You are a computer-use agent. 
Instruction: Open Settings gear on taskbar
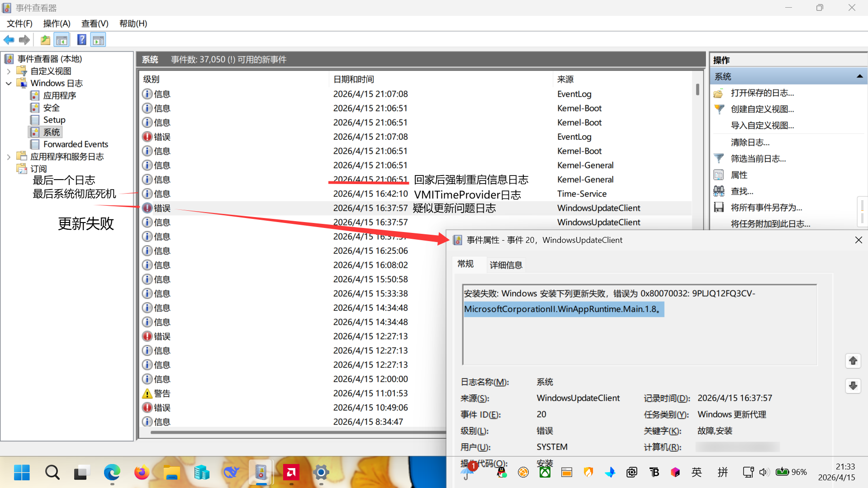point(321,473)
